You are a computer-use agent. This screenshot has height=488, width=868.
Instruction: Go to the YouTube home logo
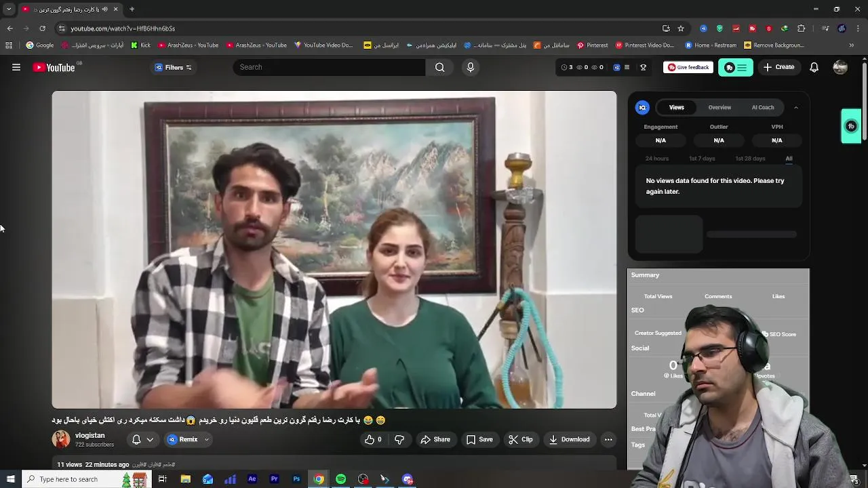coord(54,67)
